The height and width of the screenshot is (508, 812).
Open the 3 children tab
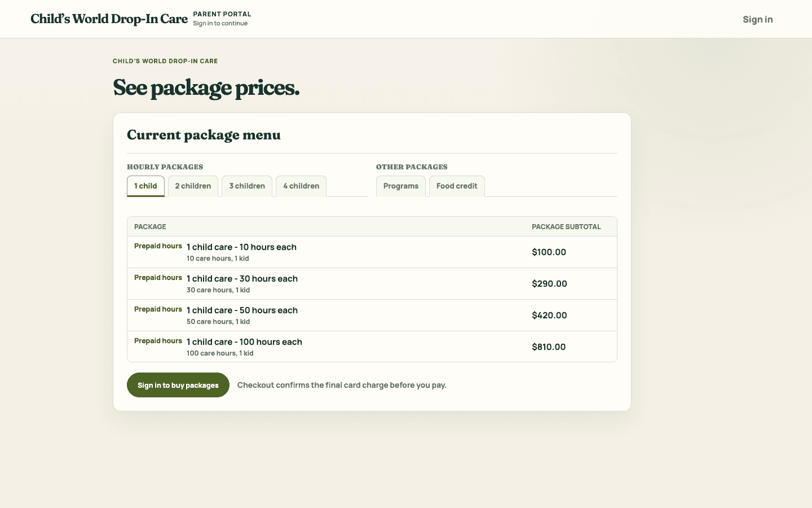point(247,186)
